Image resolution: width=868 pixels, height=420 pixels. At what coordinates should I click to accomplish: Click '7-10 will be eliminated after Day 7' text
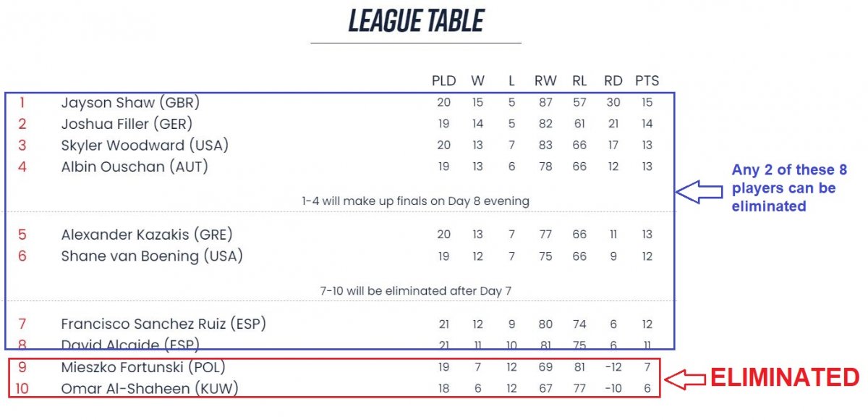click(x=416, y=290)
